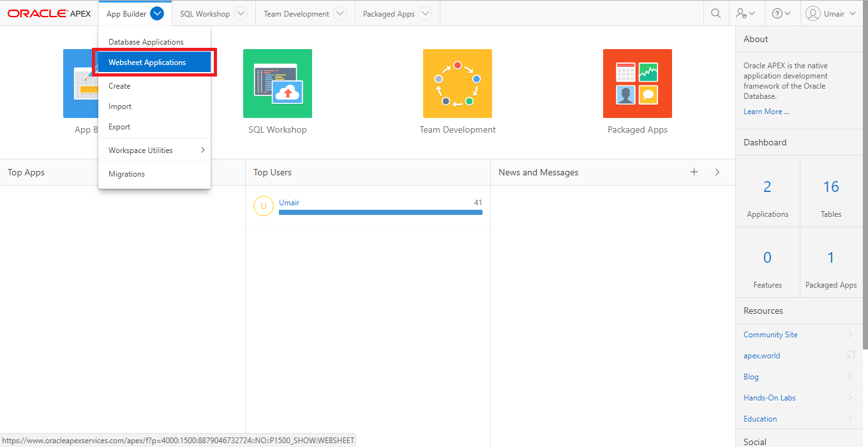Expand the Packaged Apps dropdown arrow

425,13
